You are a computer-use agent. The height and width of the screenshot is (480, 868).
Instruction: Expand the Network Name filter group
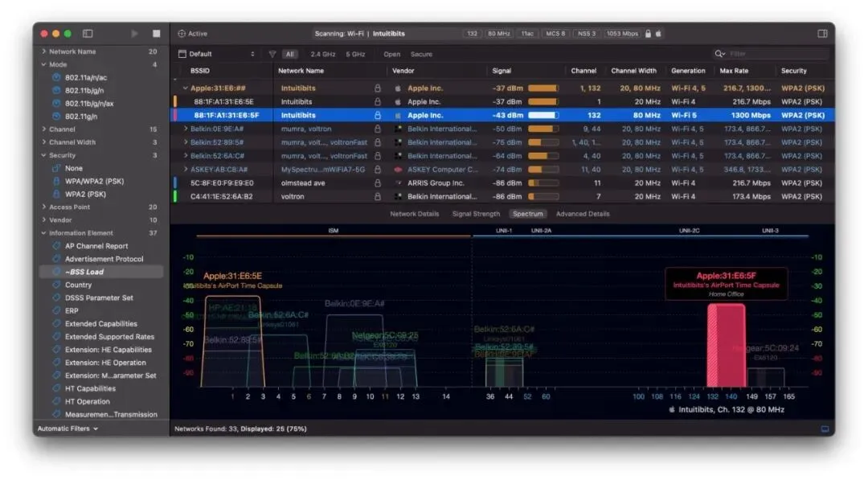(x=44, y=51)
